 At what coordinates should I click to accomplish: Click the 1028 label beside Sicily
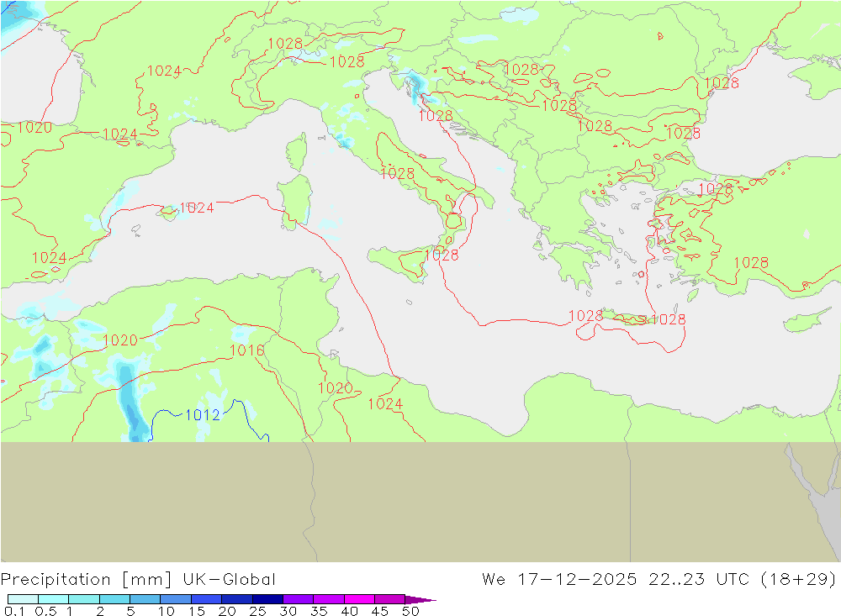click(x=442, y=255)
